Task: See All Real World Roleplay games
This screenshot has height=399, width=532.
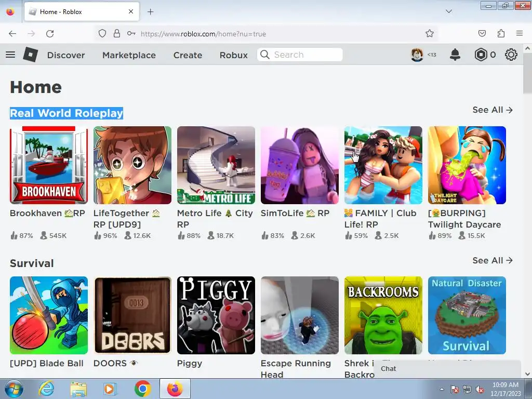Action: tap(493, 110)
